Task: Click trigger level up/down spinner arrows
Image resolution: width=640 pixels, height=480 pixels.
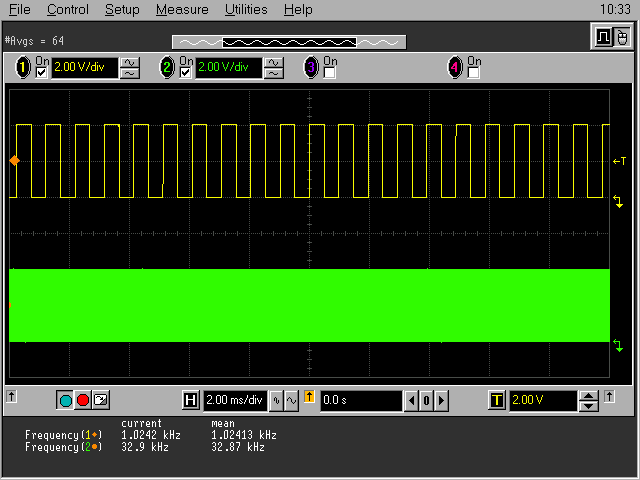Action: (589, 401)
